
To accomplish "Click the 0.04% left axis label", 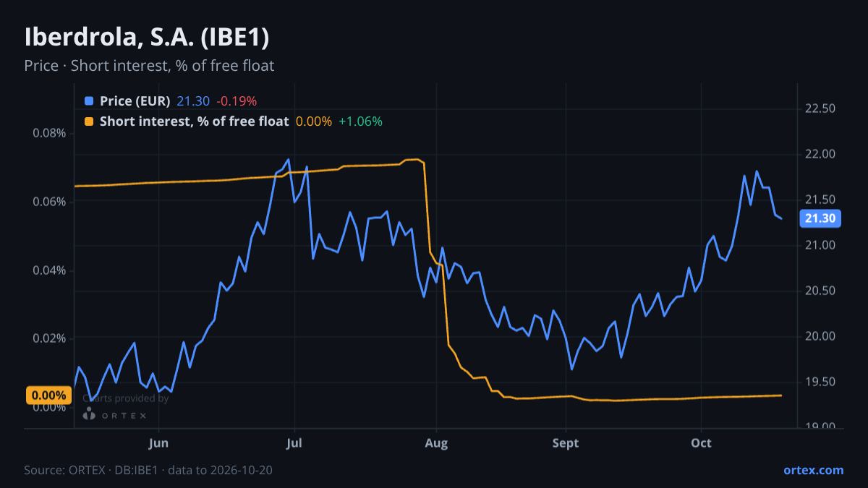I will 49,270.
